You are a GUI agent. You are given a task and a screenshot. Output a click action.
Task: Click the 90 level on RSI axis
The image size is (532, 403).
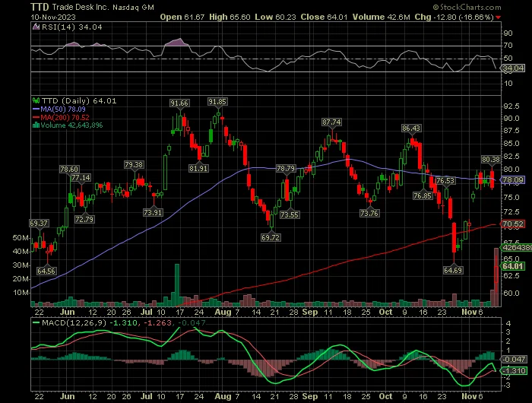coord(508,33)
